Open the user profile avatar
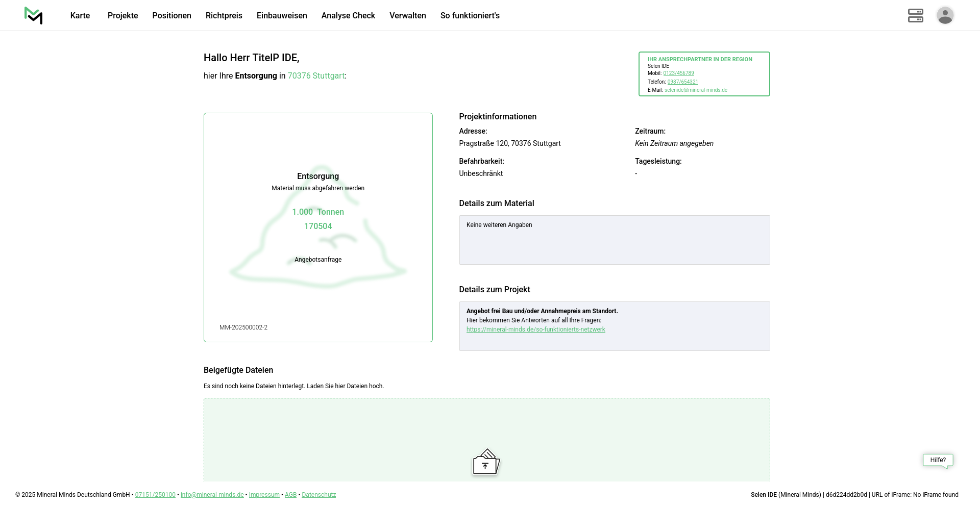The width and height of the screenshot is (980, 507). [945, 15]
